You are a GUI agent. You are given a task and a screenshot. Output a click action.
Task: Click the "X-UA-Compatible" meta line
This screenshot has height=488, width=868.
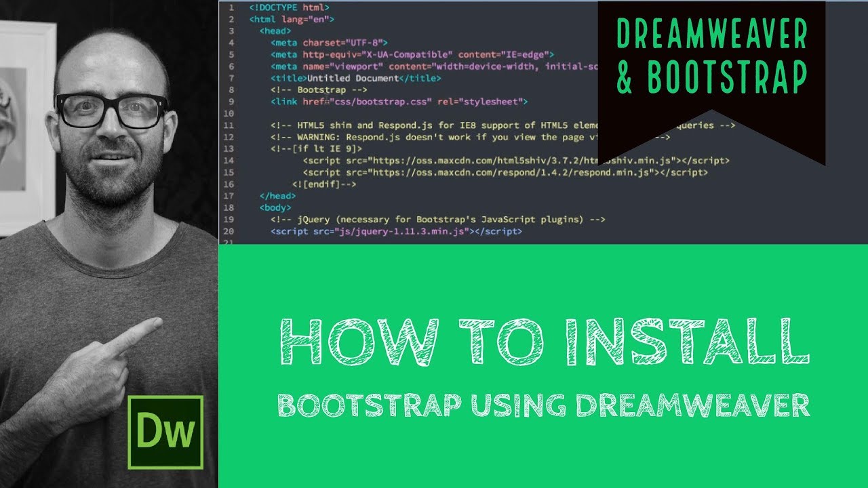coord(412,54)
